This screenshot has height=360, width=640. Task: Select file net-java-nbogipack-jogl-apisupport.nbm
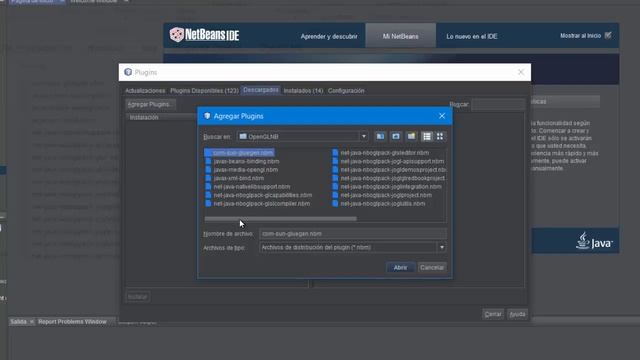click(x=392, y=161)
